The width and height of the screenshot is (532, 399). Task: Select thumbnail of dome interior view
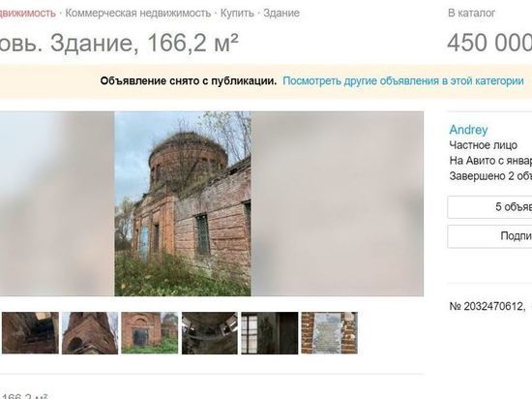[x=210, y=333]
